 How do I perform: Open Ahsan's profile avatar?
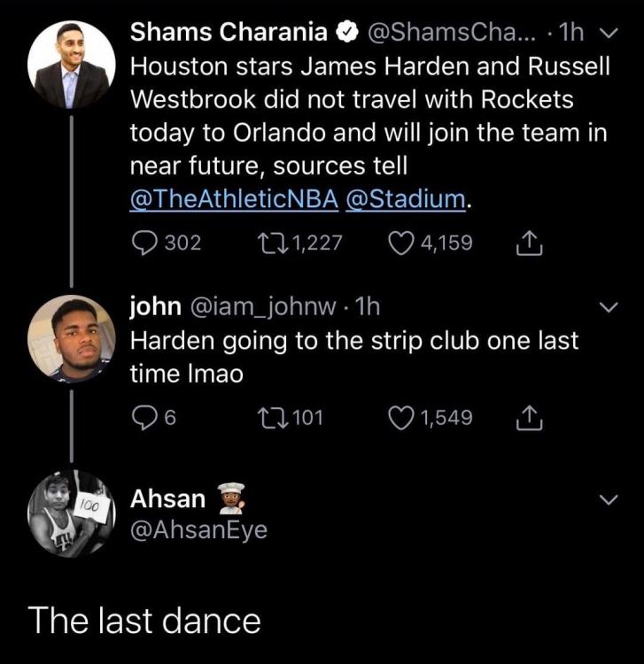click(71, 513)
